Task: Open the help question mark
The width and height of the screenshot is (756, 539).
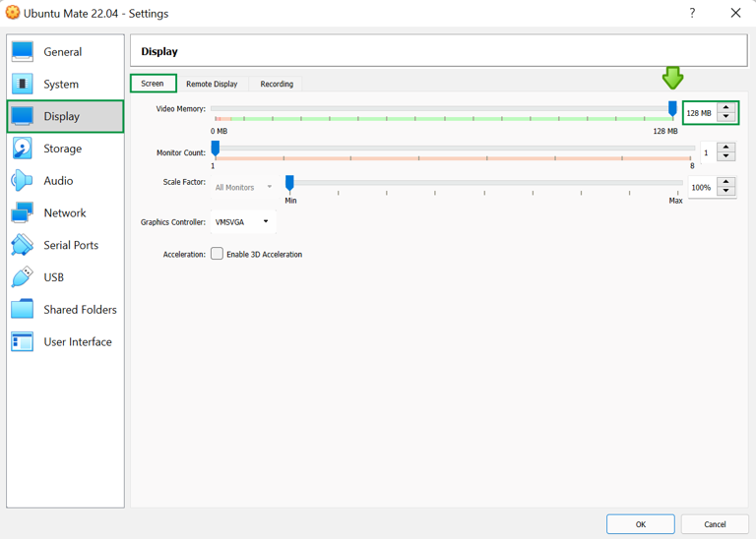Action: 692,13
